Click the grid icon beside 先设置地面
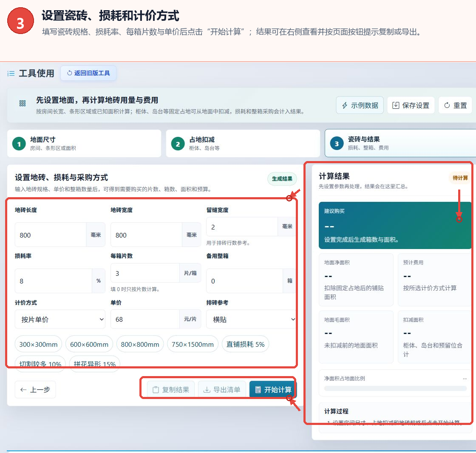 click(23, 103)
